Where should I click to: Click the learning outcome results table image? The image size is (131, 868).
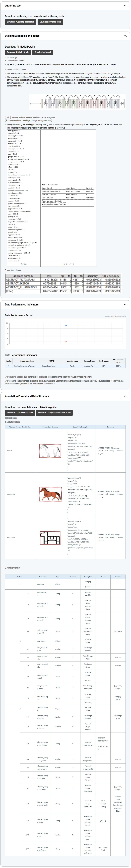pos(63,283)
